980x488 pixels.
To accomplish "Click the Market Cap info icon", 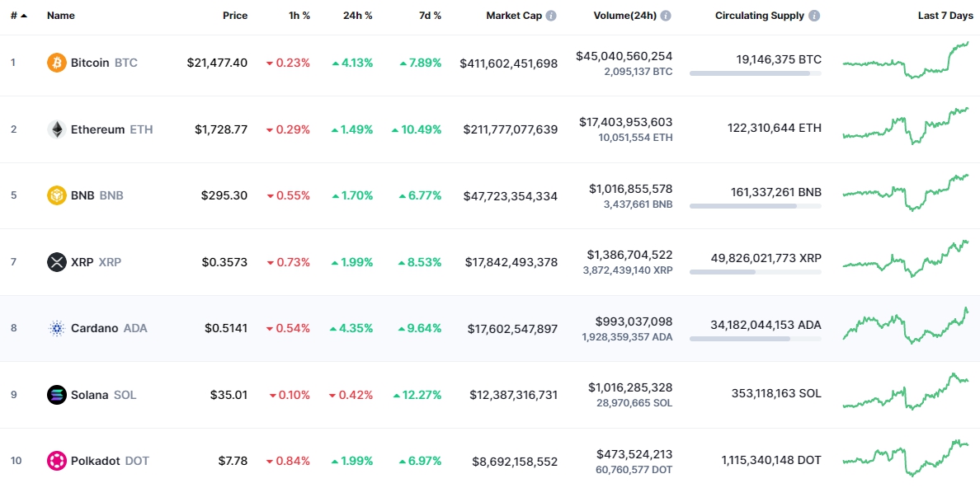I will click(x=551, y=16).
